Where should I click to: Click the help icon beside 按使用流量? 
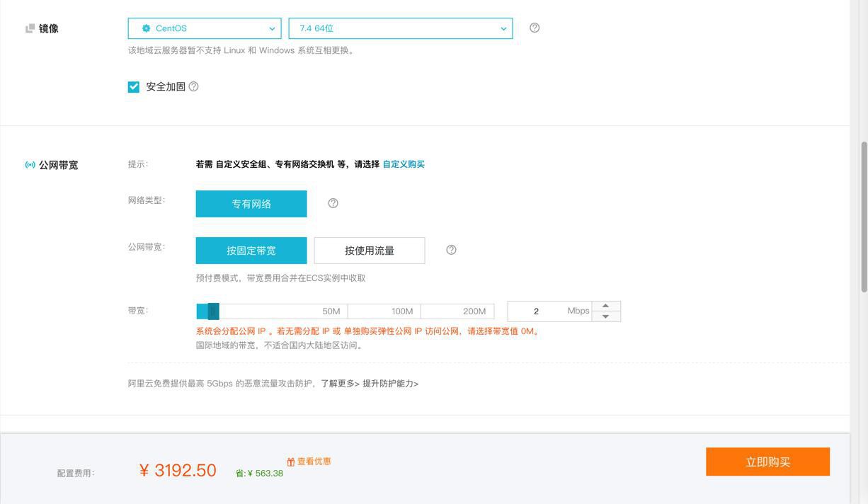tap(451, 250)
